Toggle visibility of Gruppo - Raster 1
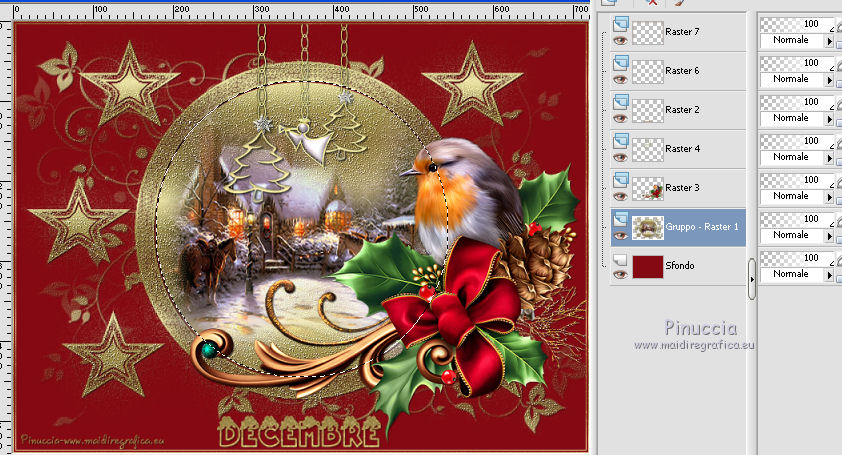The height and width of the screenshot is (455, 842). [620, 235]
